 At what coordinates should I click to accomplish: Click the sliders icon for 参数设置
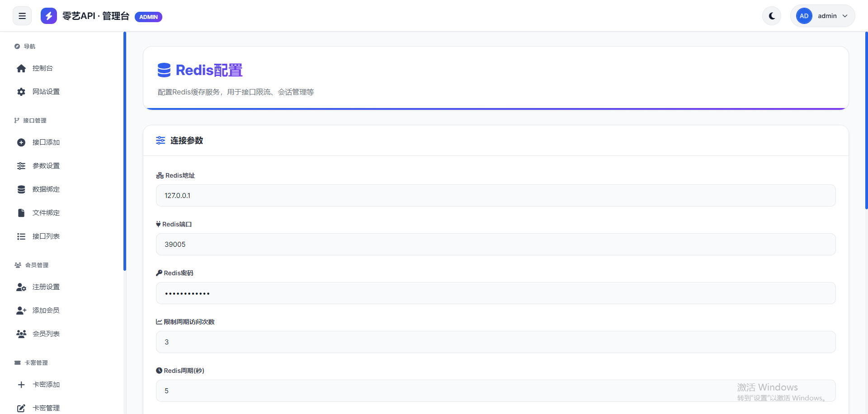21,166
